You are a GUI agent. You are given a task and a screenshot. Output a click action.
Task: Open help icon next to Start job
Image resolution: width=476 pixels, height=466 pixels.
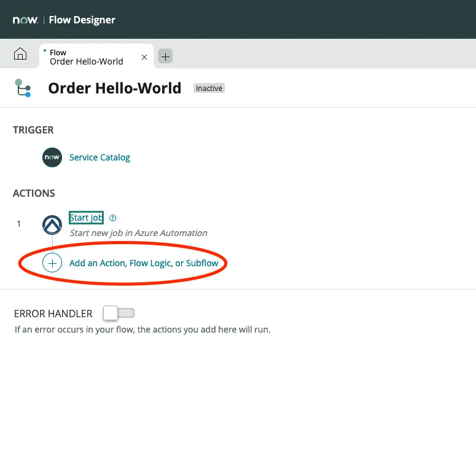112,218
